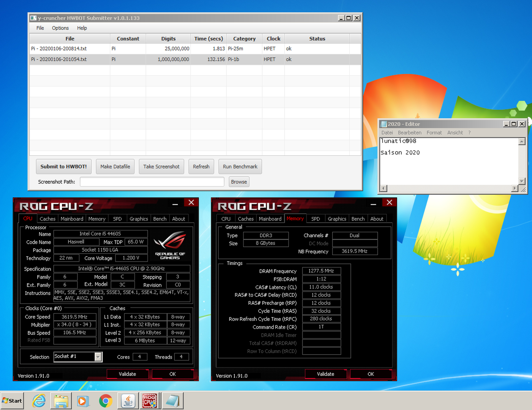This screenshot has height=410, width=532.
Task: Open the Help menu in HWBOT Submitter
Action: click(82, 28)
